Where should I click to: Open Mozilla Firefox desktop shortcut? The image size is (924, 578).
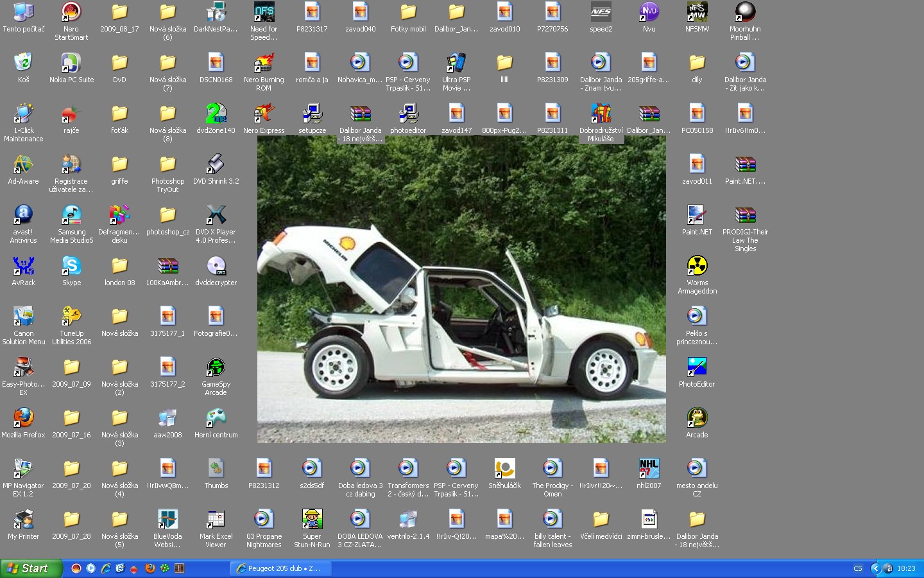coord(24,418)
